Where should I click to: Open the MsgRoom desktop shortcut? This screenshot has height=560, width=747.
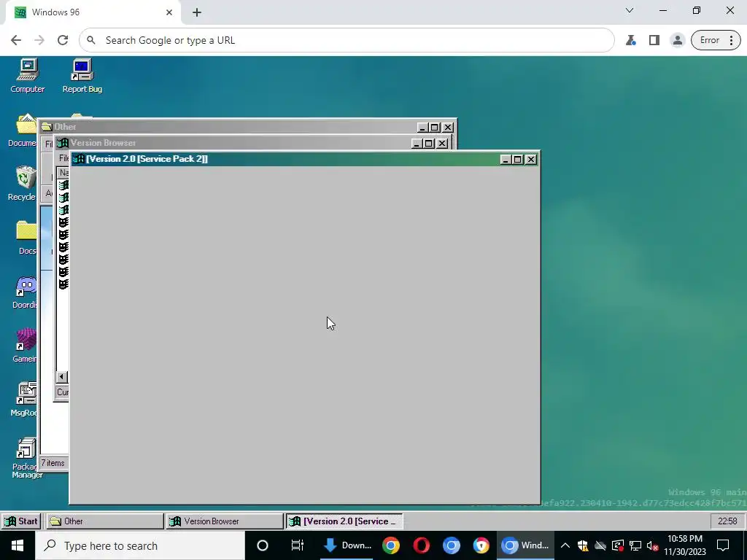(26, 400)
